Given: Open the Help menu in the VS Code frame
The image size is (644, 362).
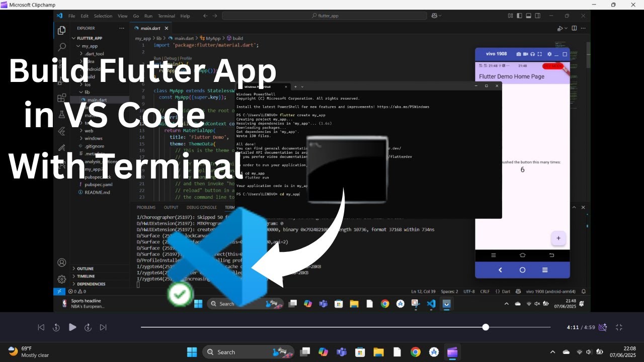Looking at the screenshot, I should click(x=185, y=16).
